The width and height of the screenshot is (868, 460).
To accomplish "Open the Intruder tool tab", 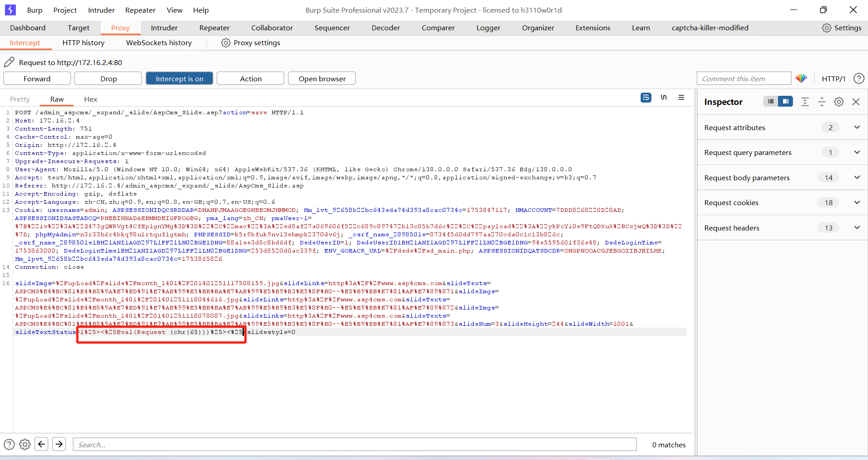I will [164, 28].
